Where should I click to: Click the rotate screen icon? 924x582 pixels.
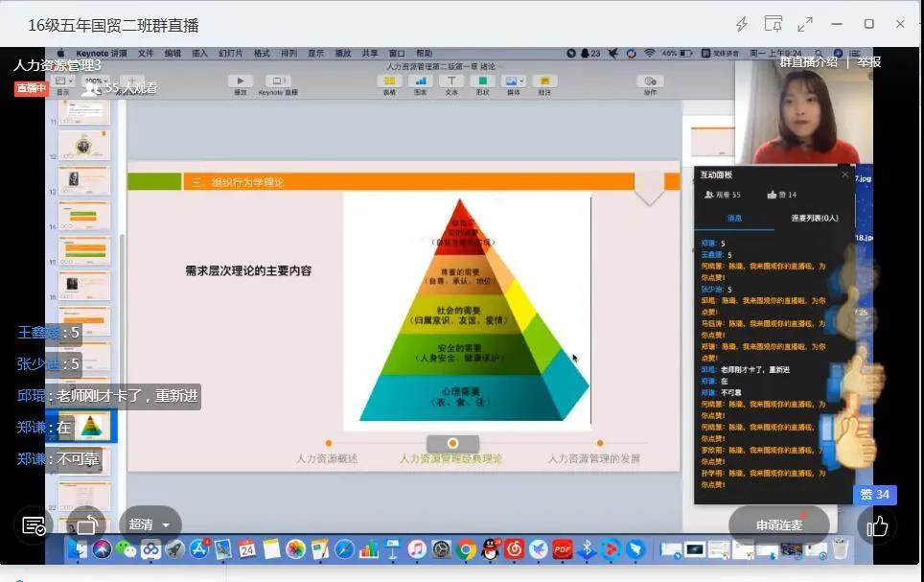tap(86, 524)
